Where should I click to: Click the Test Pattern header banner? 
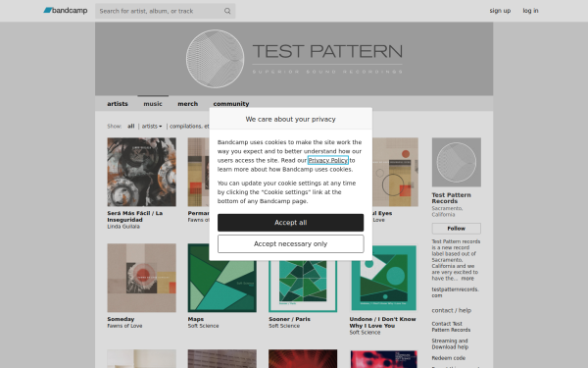click(x=294, y=59)
